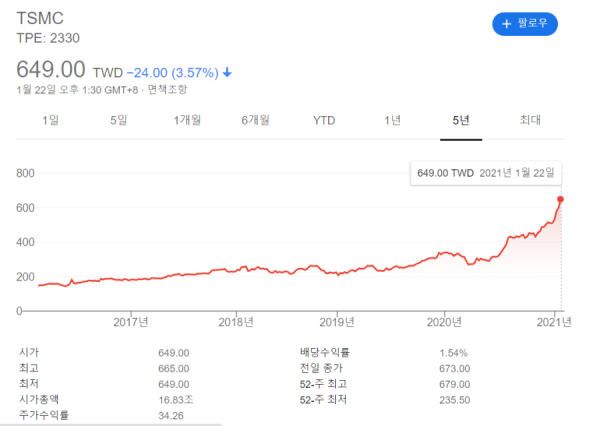
Task: Show the 6개월 chart view
Action: pyautogui.click(x=256, y=120)
